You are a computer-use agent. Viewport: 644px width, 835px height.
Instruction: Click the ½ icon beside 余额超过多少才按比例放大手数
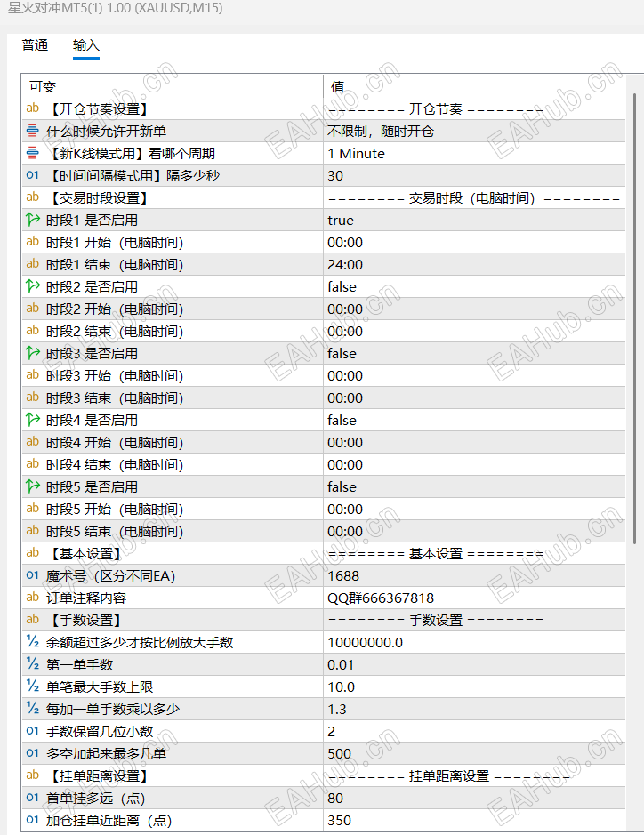tap(33, 642)
